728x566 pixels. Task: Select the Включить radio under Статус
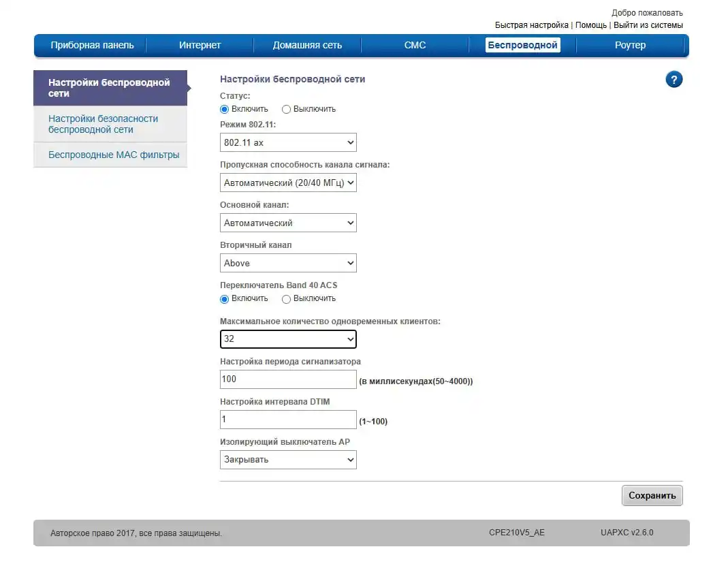coord(224,109)
